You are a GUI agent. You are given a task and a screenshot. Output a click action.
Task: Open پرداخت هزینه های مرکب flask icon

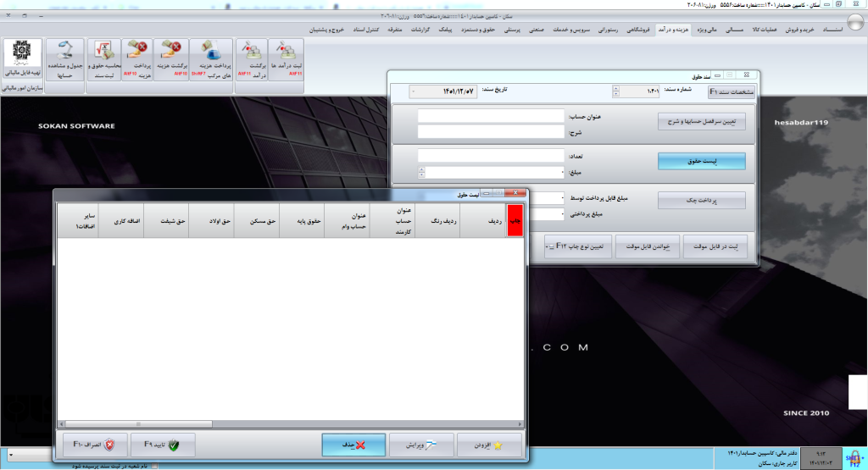pos(211,59)
